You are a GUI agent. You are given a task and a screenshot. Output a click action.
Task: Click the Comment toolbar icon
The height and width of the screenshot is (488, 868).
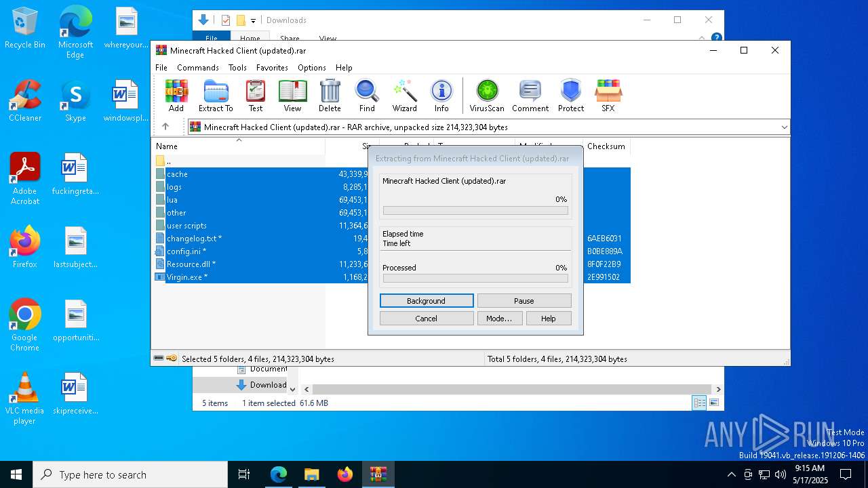530,96
